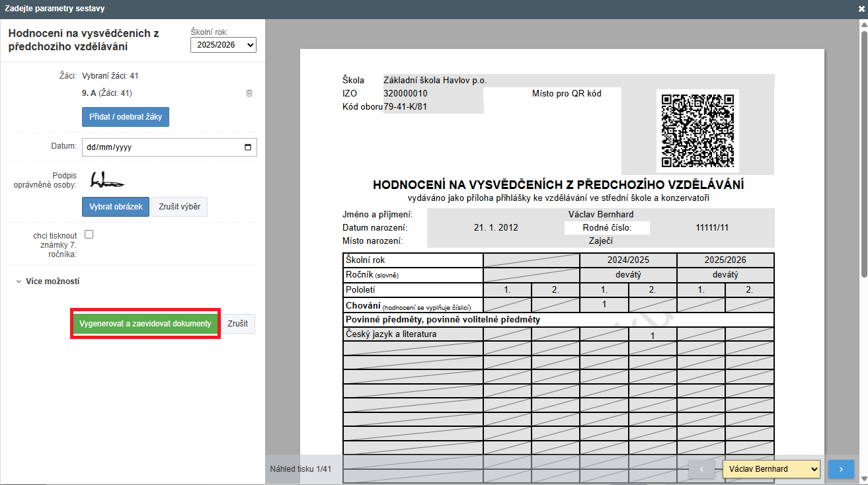Close the report parameters dialog
Image resolution: width=868 pixels, height=485 pixels.
click(x=861, y=9)
